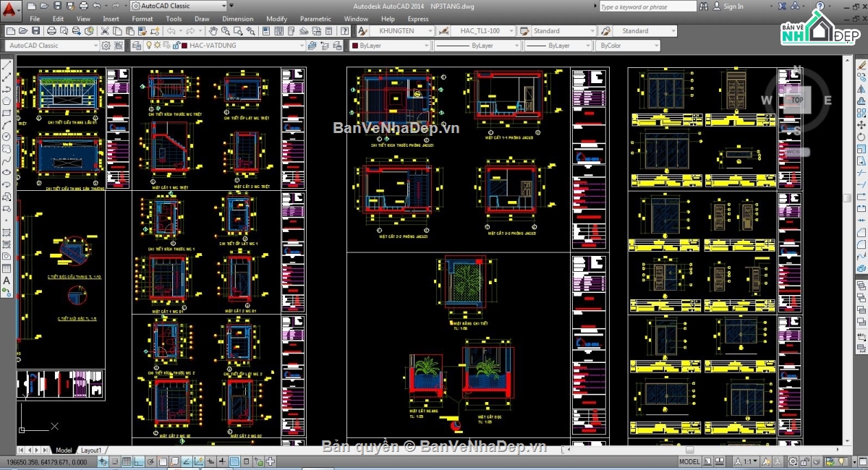868x470 pixels.
Task: Open ByLayer lineweight control dropdown
Action: click(x=557, y=46)
